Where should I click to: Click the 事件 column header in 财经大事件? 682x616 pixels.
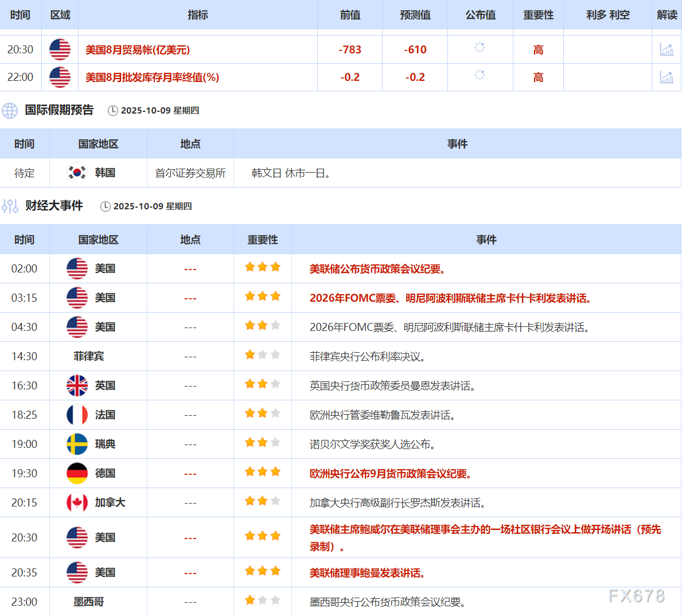click(x=486, y=239)
